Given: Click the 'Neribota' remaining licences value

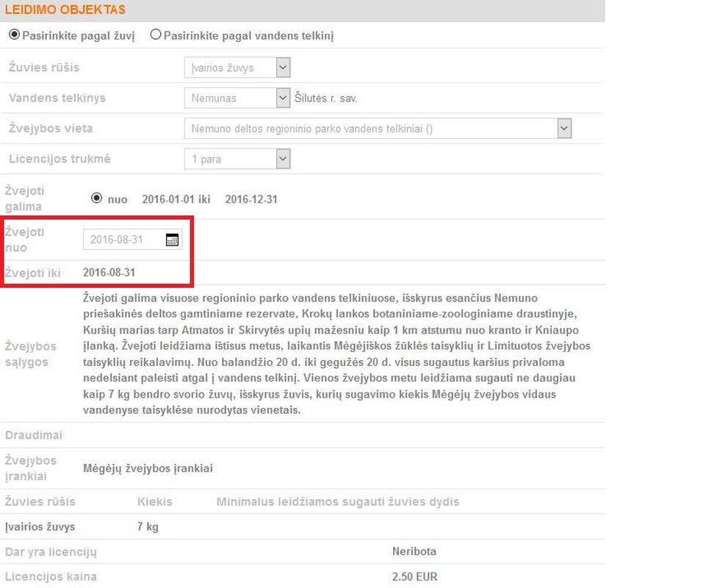Looking at the screenshot, I should pyautogui.click(x=414, y=551).
